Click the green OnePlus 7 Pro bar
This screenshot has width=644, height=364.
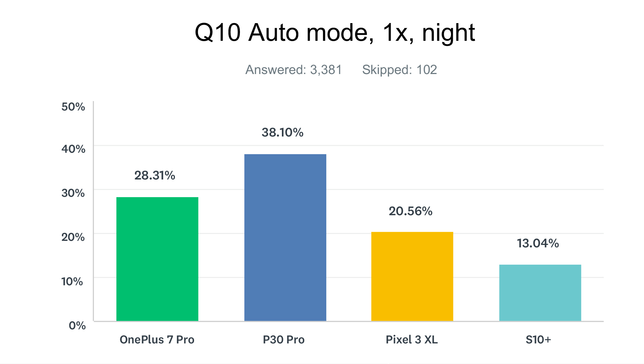[x=157, y=259]
